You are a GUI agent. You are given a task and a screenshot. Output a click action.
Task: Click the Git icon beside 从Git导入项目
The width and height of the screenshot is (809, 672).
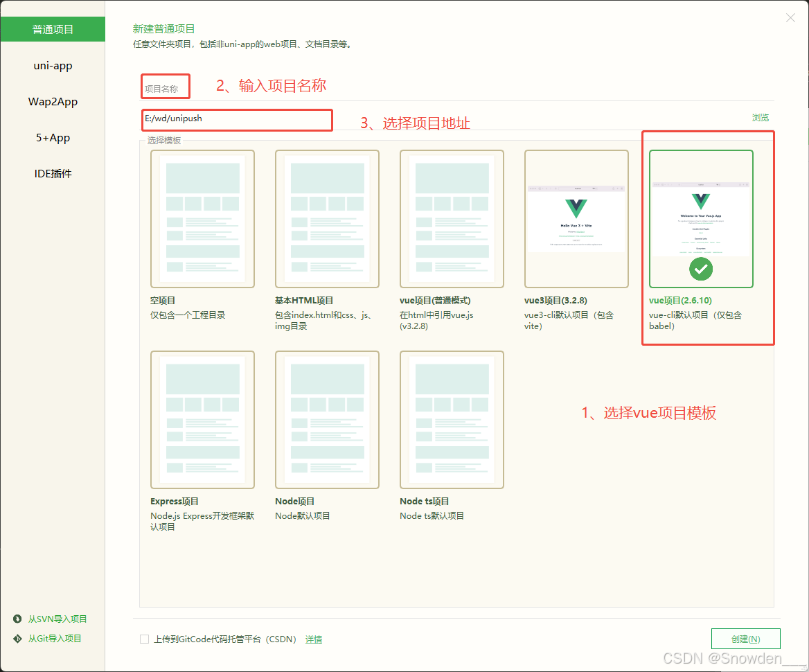(x=17, y=639)
